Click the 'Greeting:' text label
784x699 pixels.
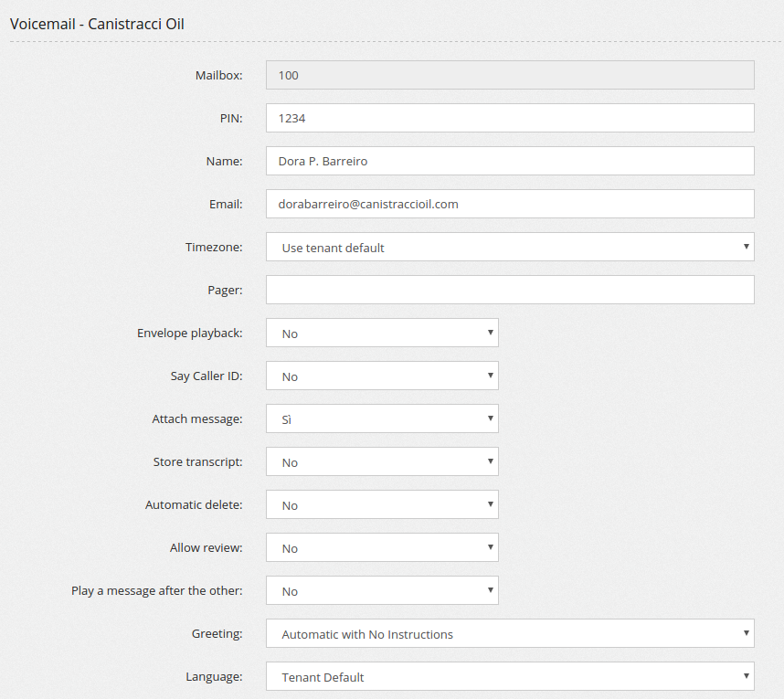tap(217, 633)
